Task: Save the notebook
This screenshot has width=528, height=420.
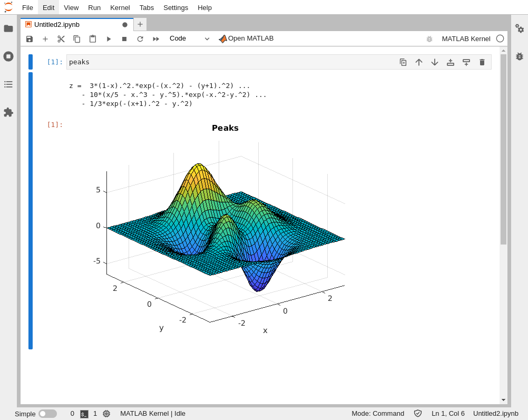Action: [x=30, y=38]
